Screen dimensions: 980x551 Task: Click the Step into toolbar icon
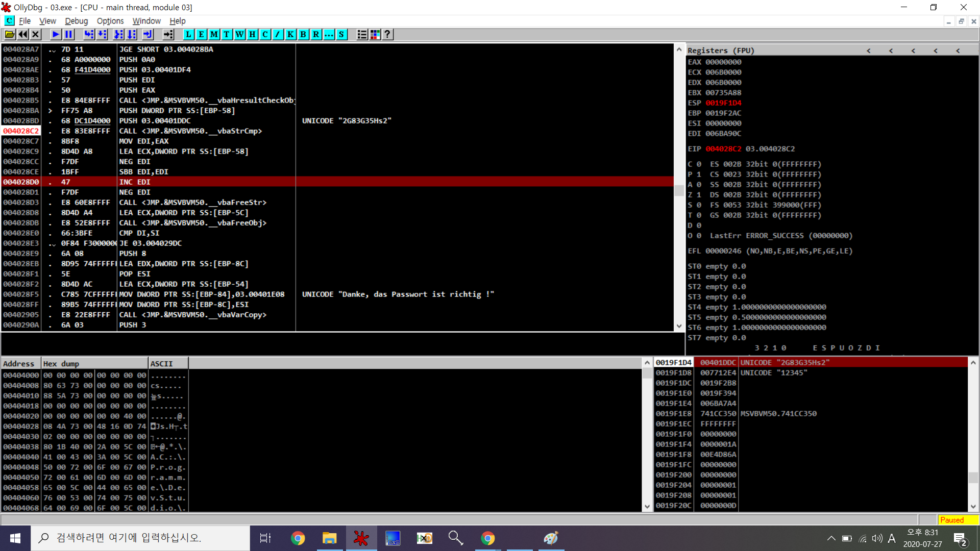pyautogui.click(x=89, y=34)
